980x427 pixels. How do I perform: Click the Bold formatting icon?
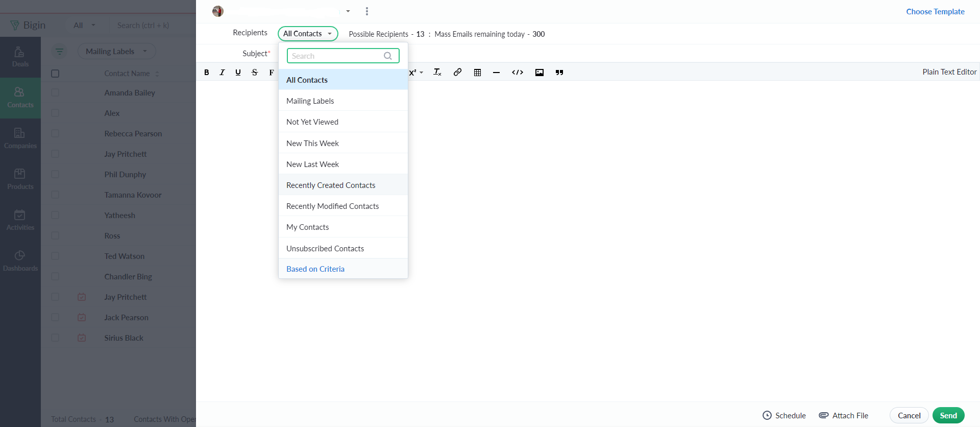click(207, 73)
